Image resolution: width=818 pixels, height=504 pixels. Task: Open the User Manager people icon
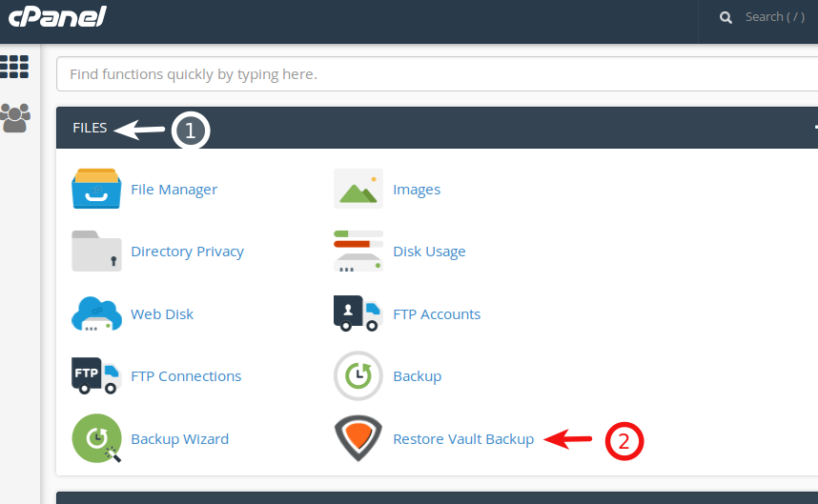tap(15, 118)
